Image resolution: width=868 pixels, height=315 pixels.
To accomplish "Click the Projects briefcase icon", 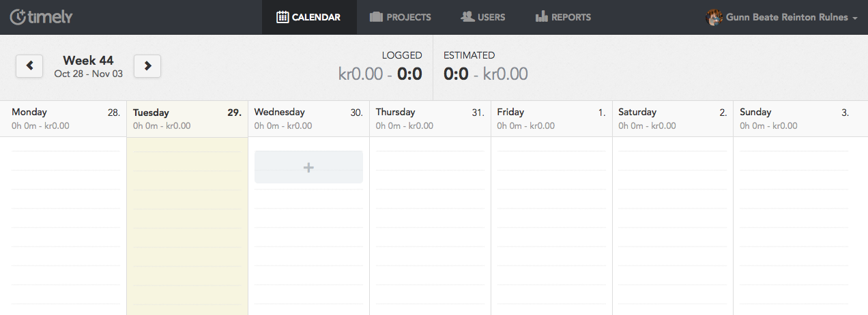I will click(x=376, y=17).
